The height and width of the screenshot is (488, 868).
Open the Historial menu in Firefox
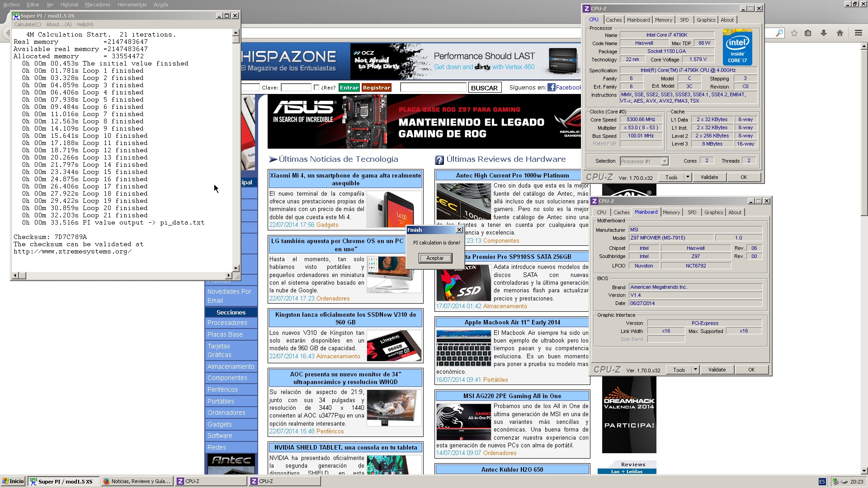[x=69, y=5]
